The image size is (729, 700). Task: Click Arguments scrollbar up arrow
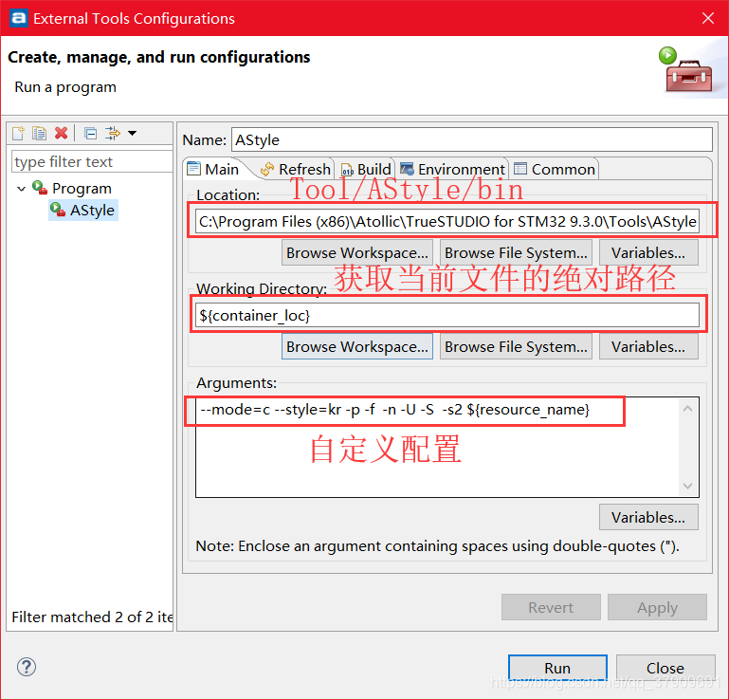click(688, 409)
